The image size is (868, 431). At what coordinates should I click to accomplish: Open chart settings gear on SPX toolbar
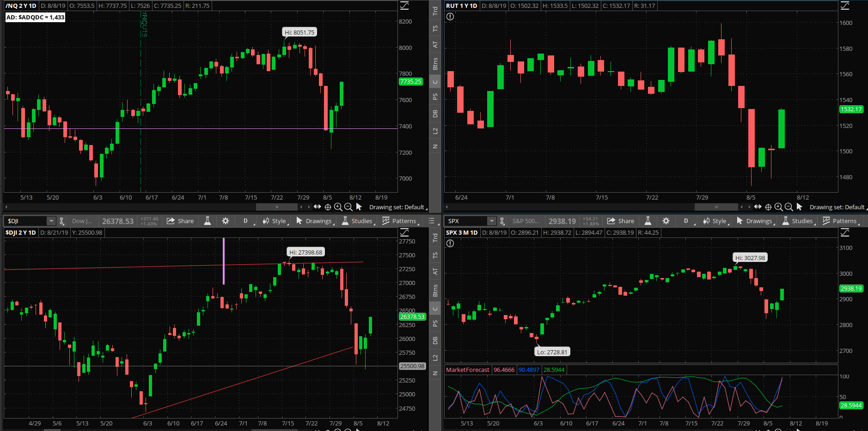(x=666, y=221)
